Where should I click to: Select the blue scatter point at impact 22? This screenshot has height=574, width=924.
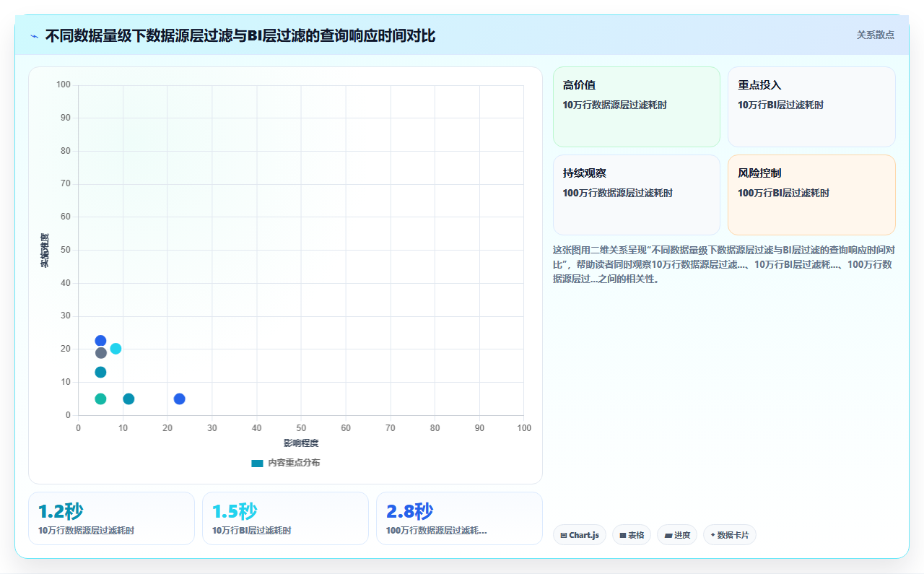pyautogui.click(x=180, y=399)
